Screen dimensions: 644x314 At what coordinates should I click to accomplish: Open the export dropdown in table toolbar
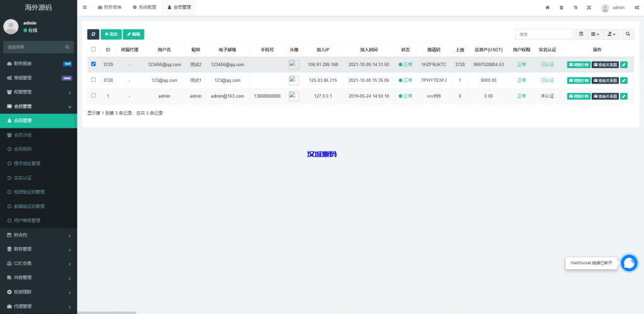pyautogui.click(x=611, y=34)
